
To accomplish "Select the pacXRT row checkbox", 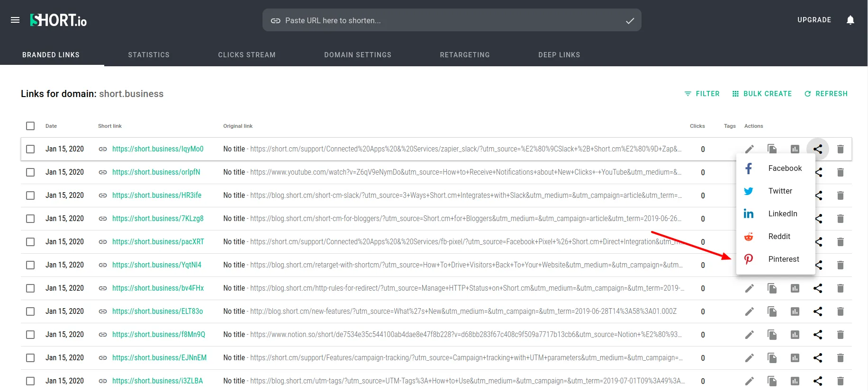I will [x=30, y=242].
